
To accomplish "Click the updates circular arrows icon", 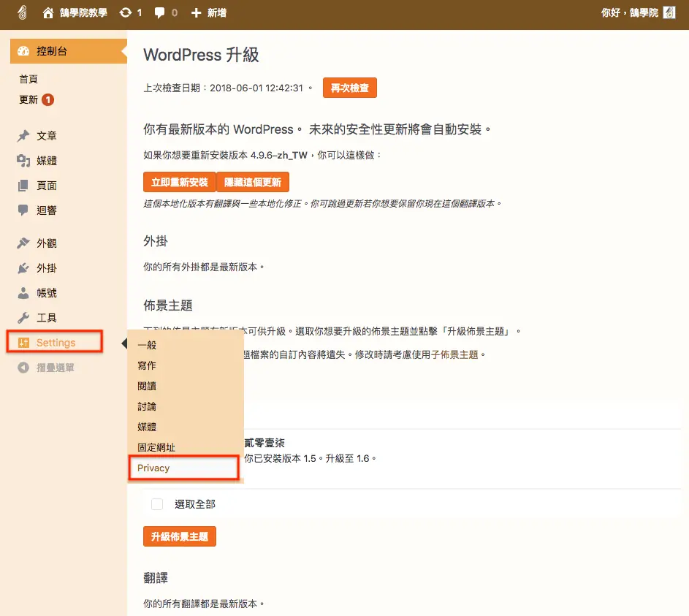I will tap(126, 12).
